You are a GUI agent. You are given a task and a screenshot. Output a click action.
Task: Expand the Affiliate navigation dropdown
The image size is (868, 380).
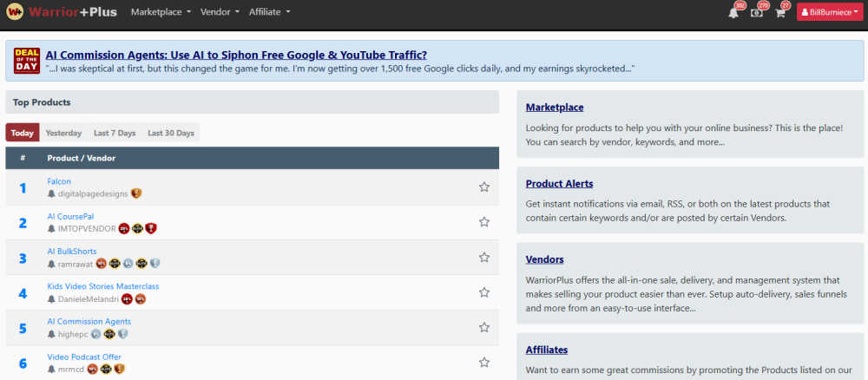[270, 11]
